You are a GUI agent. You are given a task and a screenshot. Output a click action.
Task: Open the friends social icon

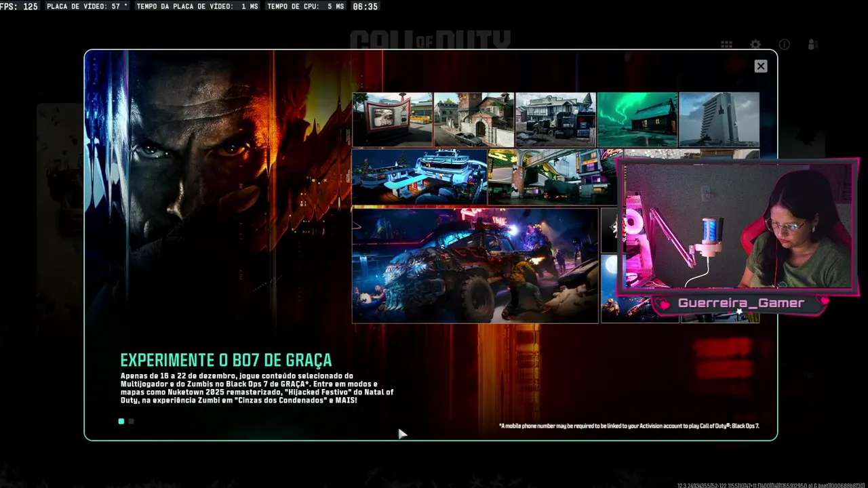(x=813, y=45)
